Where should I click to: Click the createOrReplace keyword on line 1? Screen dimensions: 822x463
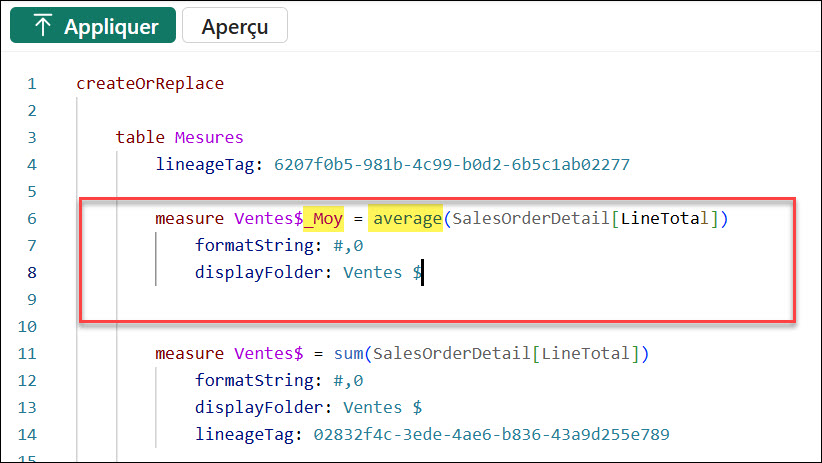[150, 83]
